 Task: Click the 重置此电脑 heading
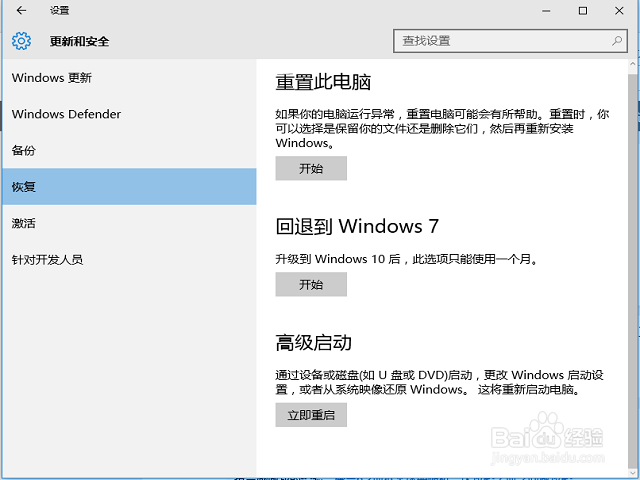[x=323, y=82]
